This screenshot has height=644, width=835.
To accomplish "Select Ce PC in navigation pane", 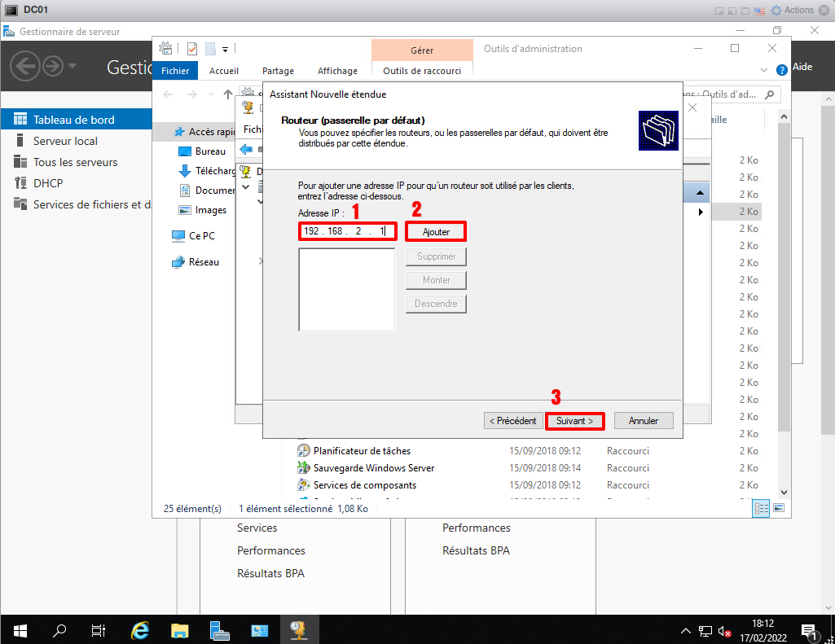I will (x=201, y=236).
